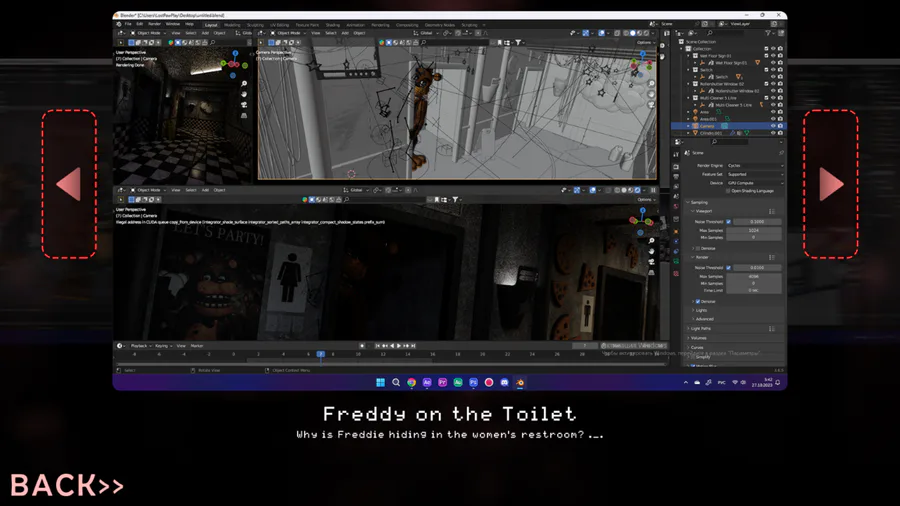
Task: Click the Blender taskbar icon
Action: [519, 382]
